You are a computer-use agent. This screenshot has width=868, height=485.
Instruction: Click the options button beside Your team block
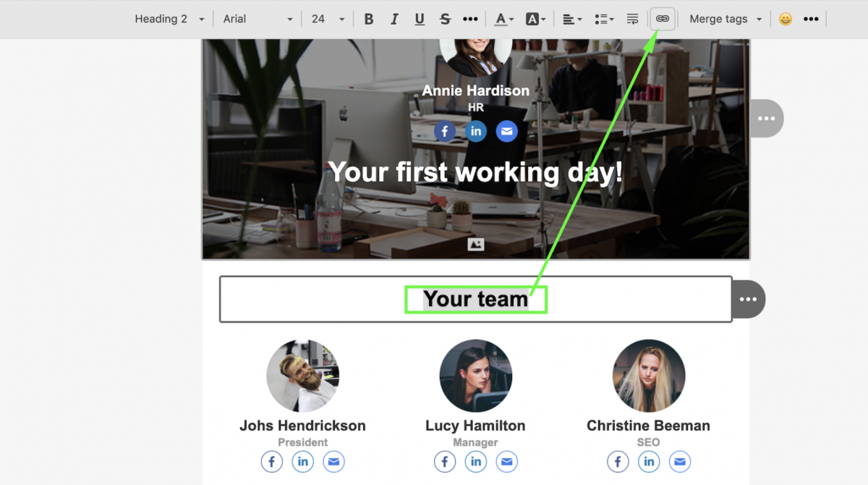pos(748,299)
